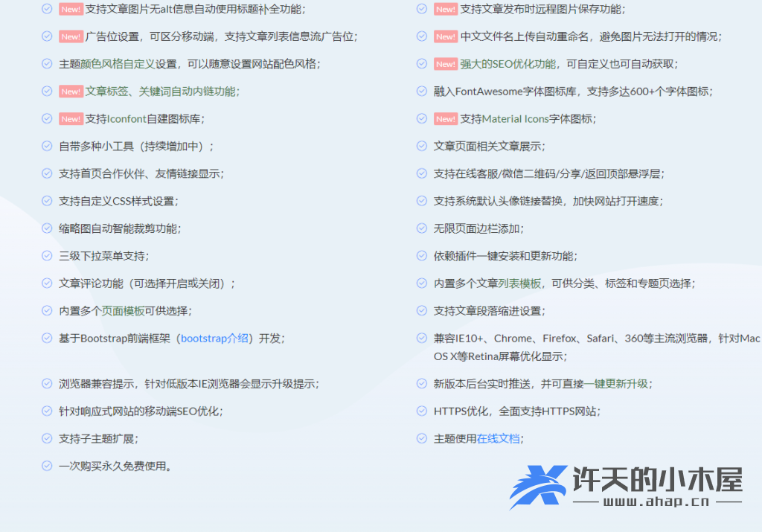
Task: Click the check icon beside 无限页面边栏添加
Action: [422, 228]
